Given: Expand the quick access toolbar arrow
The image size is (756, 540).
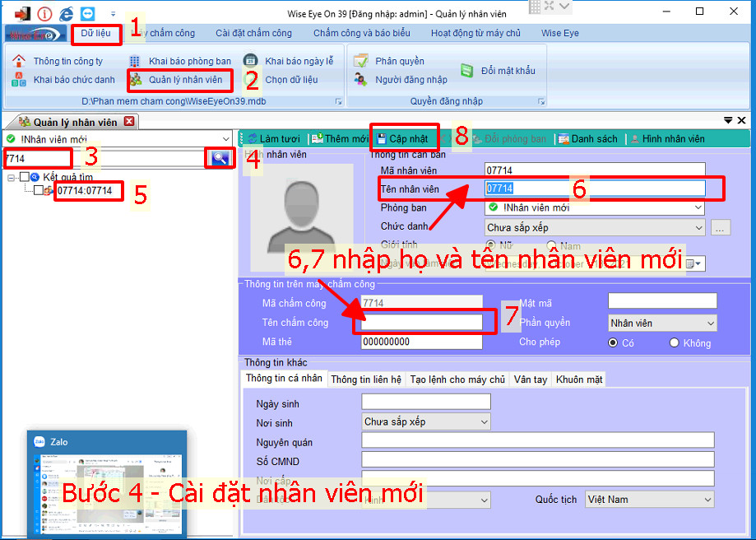Looking at the screenshot, I should pos(113,14).
